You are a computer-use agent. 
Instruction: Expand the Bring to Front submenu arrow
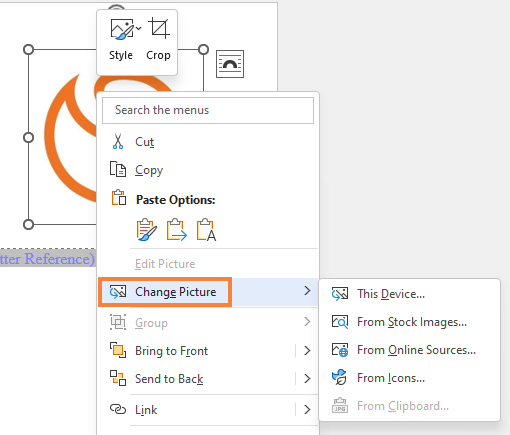click(307, 350)
